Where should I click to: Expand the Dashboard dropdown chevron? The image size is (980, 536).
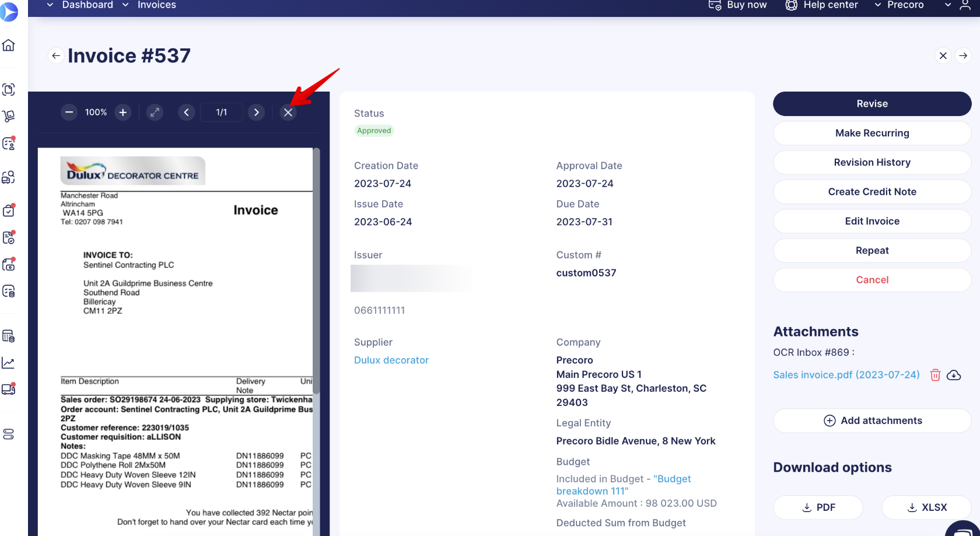(50, 5)
